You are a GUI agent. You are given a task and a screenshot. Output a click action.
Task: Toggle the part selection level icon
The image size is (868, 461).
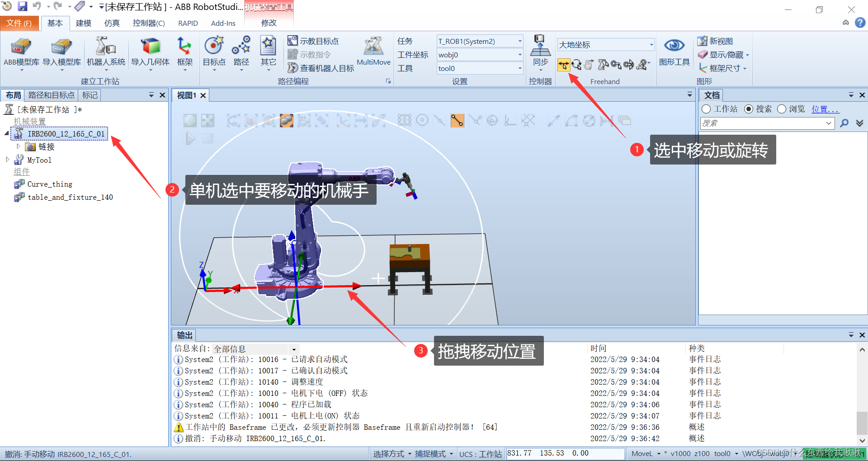286,120
